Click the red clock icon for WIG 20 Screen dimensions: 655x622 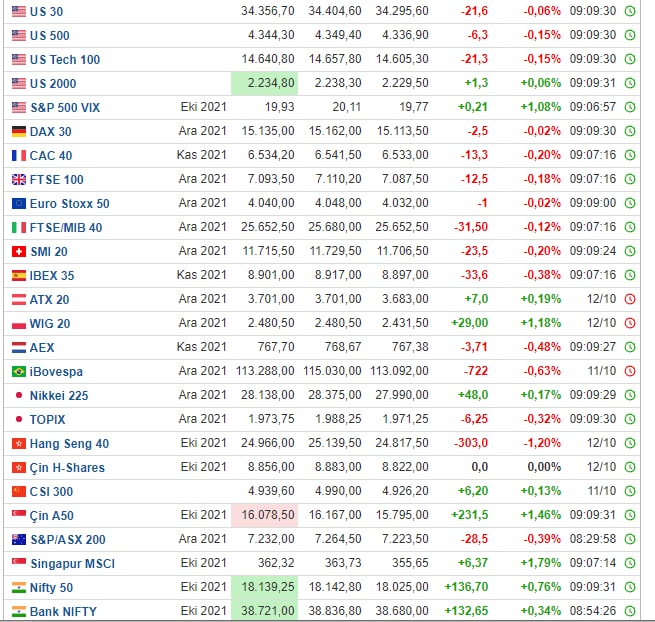[630, 323]
